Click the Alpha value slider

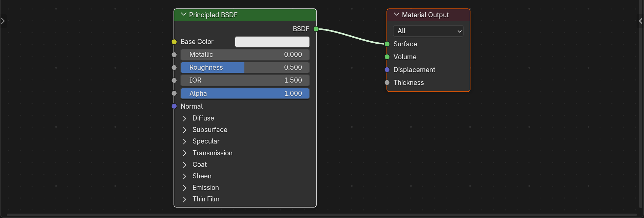coord(245,93)
